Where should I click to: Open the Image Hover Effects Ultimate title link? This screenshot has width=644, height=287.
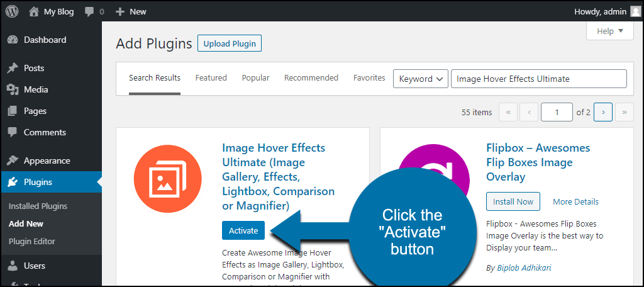pos(279,177)
